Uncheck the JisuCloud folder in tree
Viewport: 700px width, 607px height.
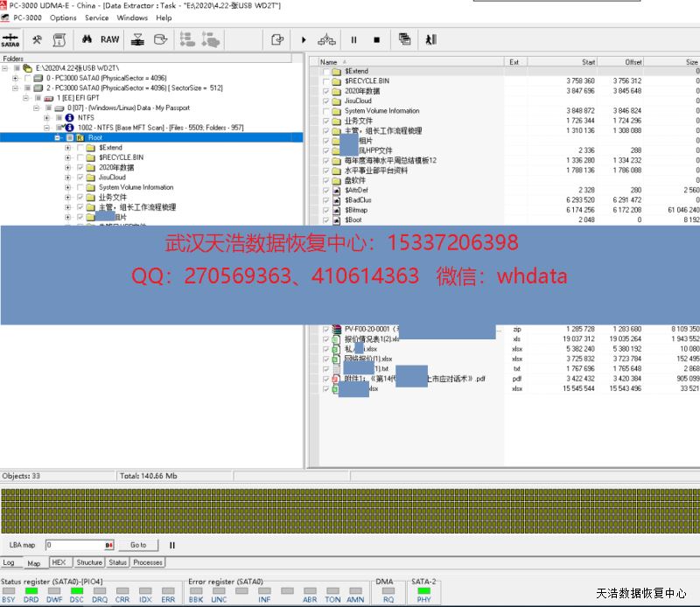[x=81, y=178]
